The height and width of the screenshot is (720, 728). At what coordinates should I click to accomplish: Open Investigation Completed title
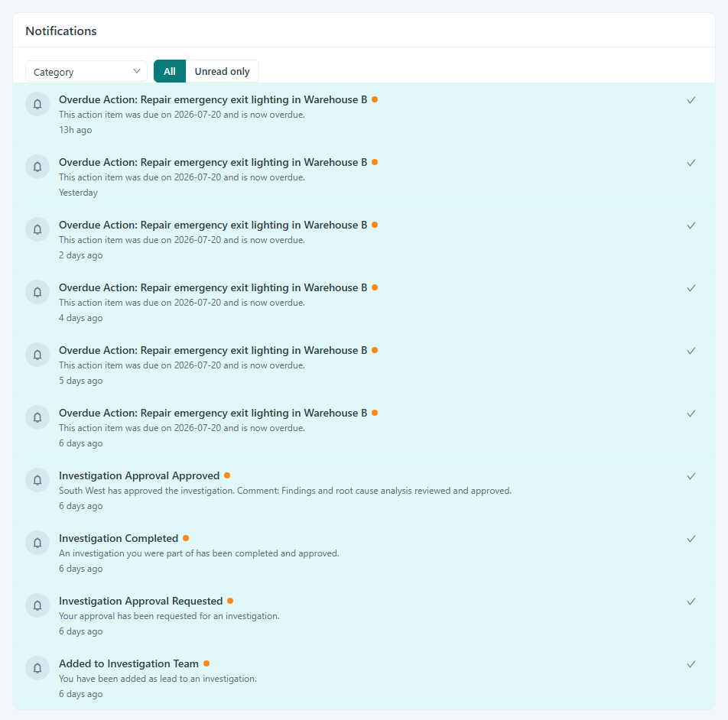119,538
